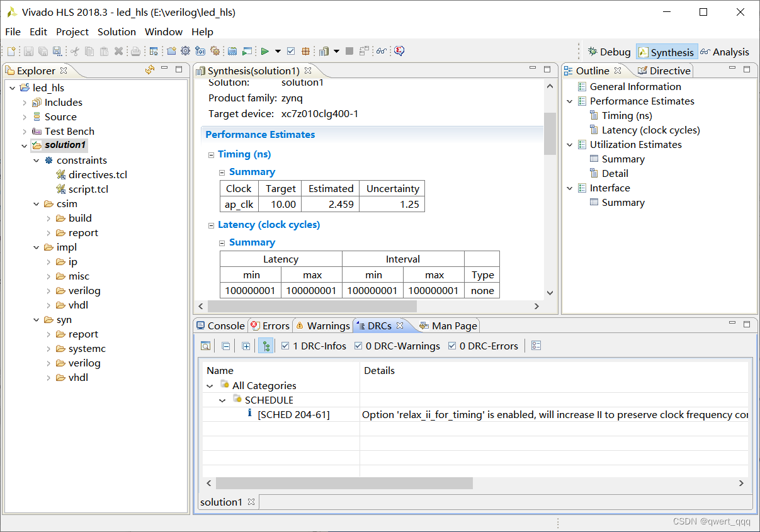Open Project Settings from the toolbar
The height and width of the screenshot is (532, 760).
186,51
